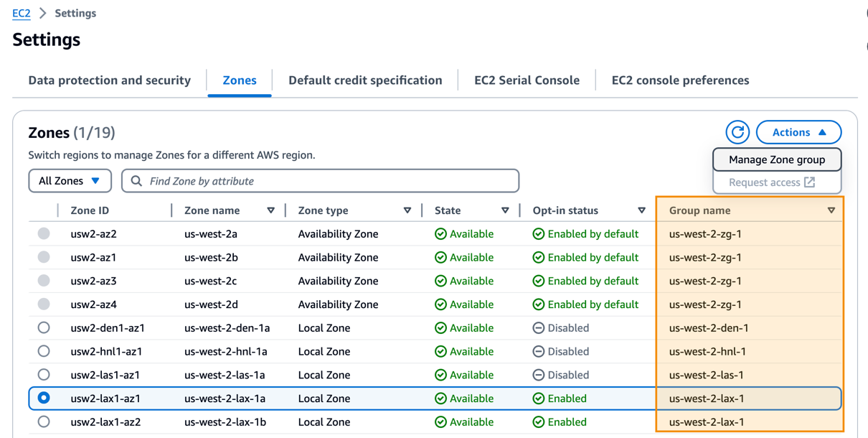Screen dimensions: 868x438
Task: Click group name us-west-2-den-1
Action: pos(709,328)
